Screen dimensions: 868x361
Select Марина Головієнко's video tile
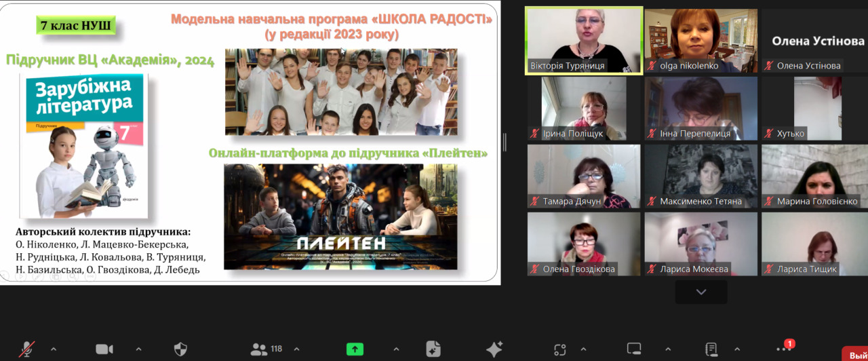pos(814,176)
